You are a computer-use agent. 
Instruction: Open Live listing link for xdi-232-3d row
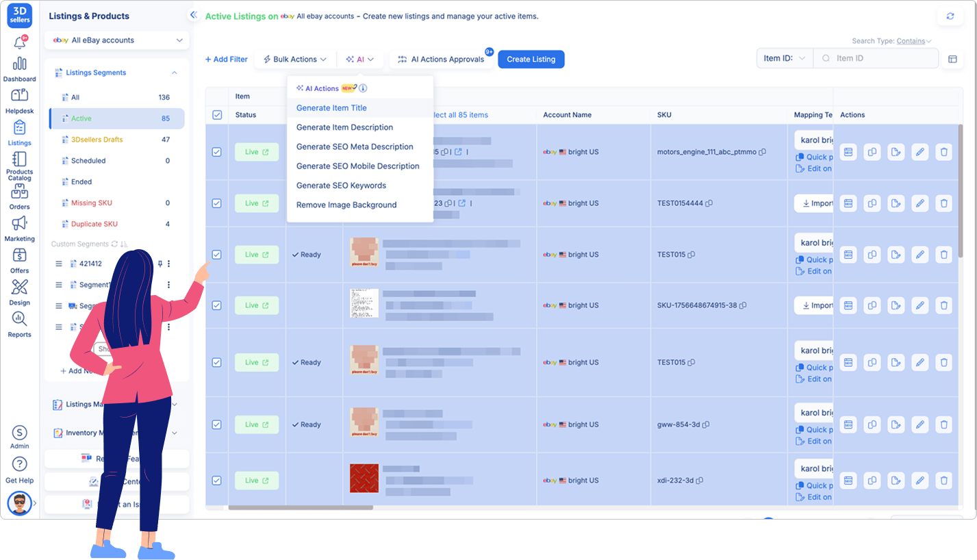click(x=257, y=481)
